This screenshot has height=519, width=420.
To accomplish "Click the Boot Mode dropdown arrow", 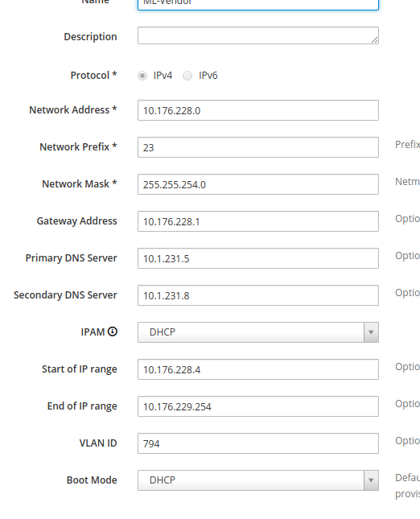I will click(371, 480).
